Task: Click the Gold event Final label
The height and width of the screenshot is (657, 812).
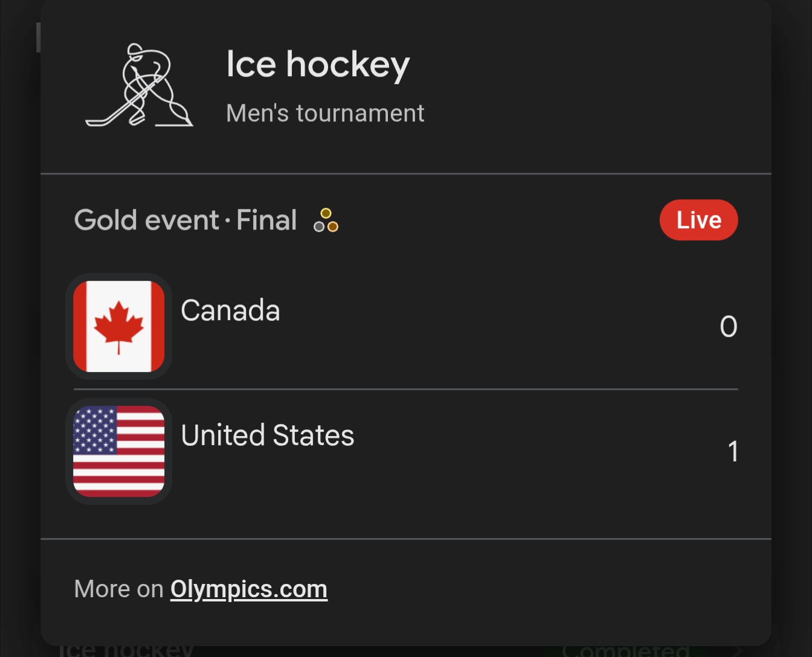Action: point(185,220)
